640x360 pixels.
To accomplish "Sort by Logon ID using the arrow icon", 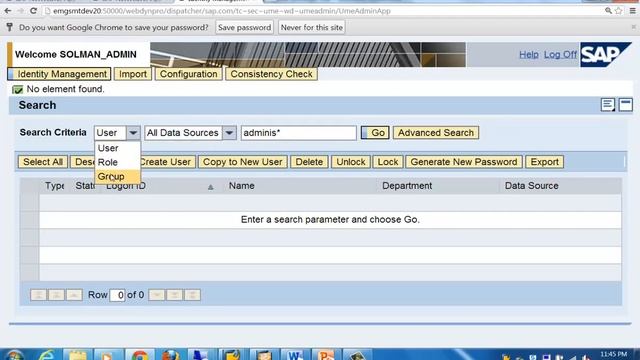I will point(211,187).
